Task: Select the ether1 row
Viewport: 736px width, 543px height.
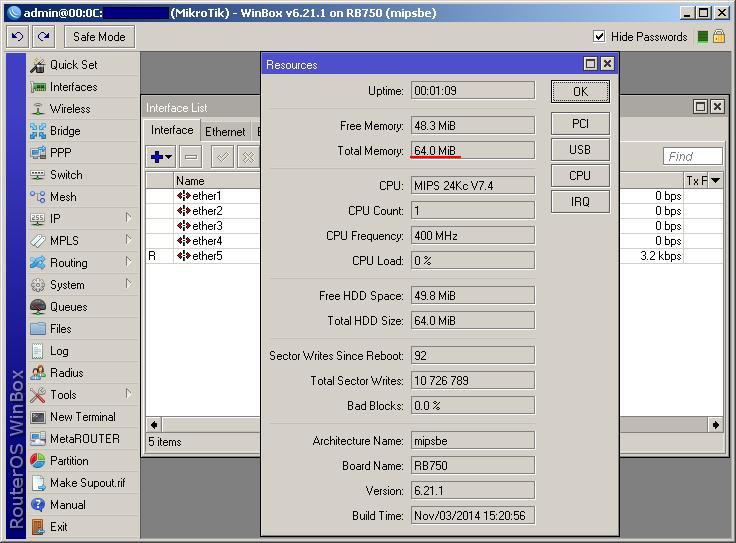Action: point(203,196)
